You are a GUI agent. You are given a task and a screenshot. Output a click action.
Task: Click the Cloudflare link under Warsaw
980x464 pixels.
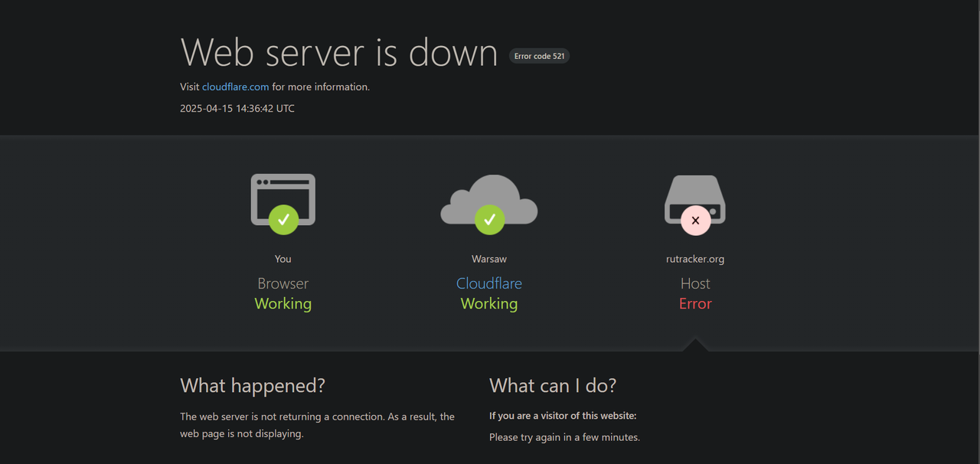489,283
